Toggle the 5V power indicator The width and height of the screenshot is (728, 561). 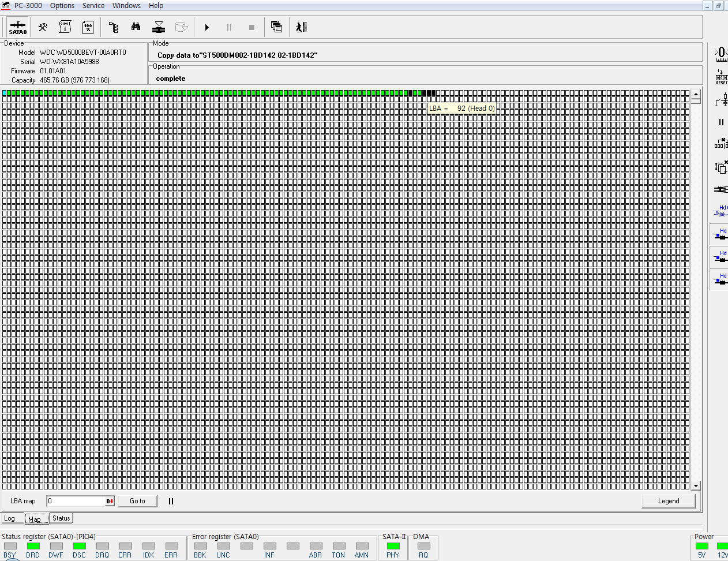[701, 546]
